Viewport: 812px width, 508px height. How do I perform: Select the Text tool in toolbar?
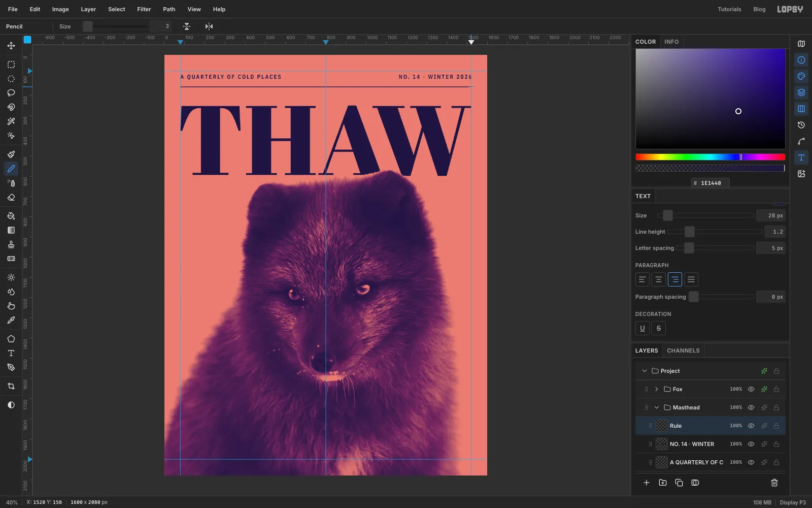[11, 353]
